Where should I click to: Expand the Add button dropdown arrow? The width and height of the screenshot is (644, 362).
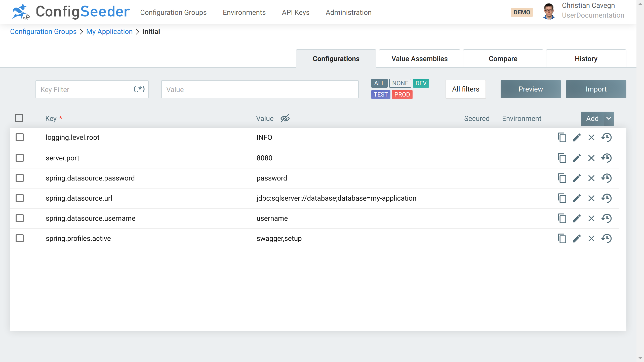[x=609, y=118]
